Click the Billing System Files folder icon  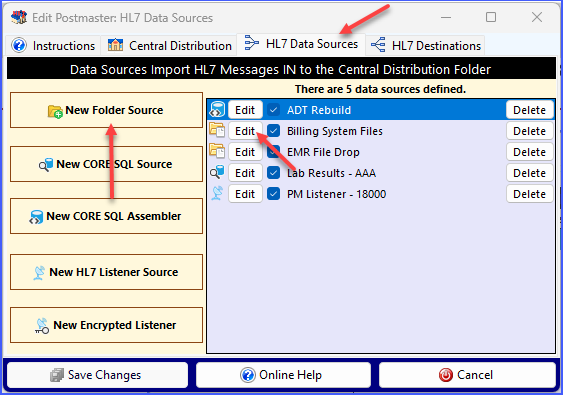[217, 130]
